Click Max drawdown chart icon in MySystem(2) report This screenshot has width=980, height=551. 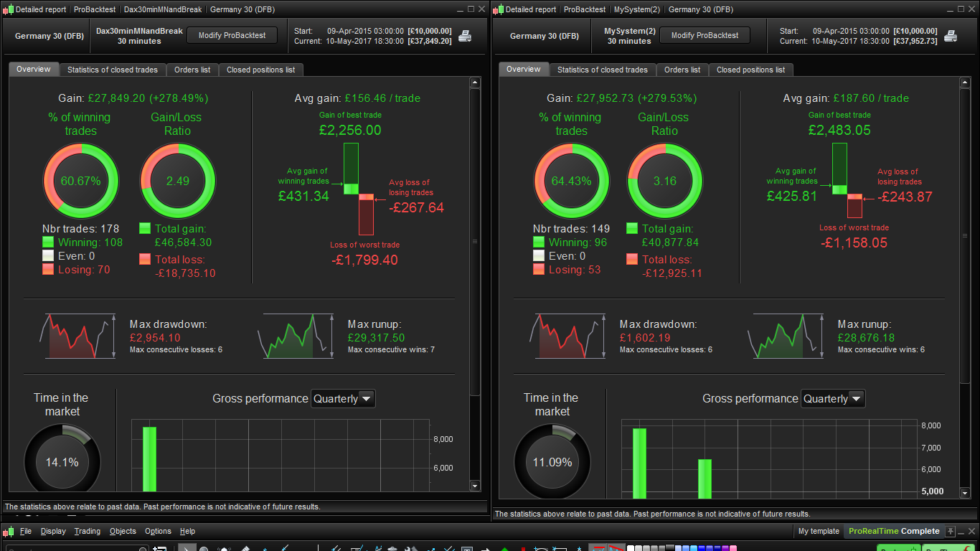point(569,335)
